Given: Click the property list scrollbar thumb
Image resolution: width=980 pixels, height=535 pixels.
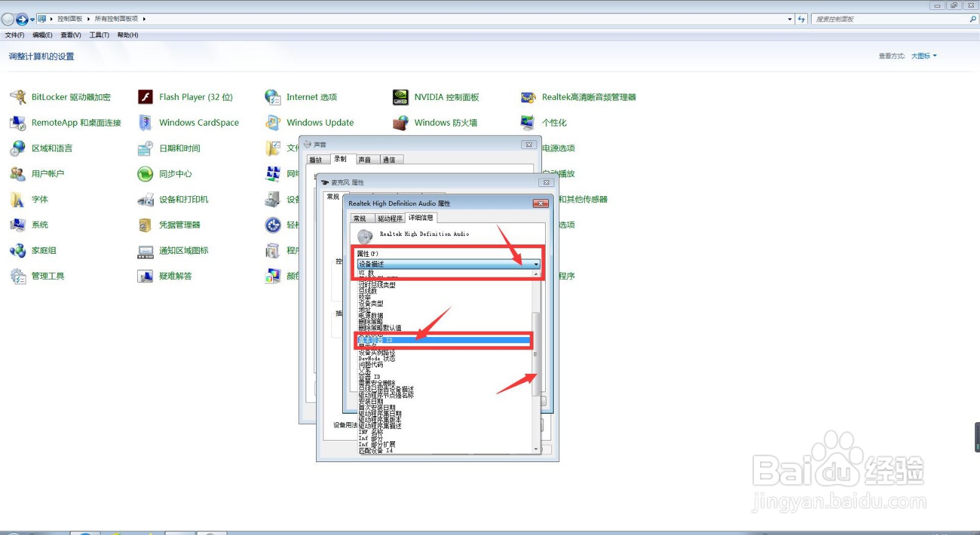Looking at the screenshot, I should [536, 354].
